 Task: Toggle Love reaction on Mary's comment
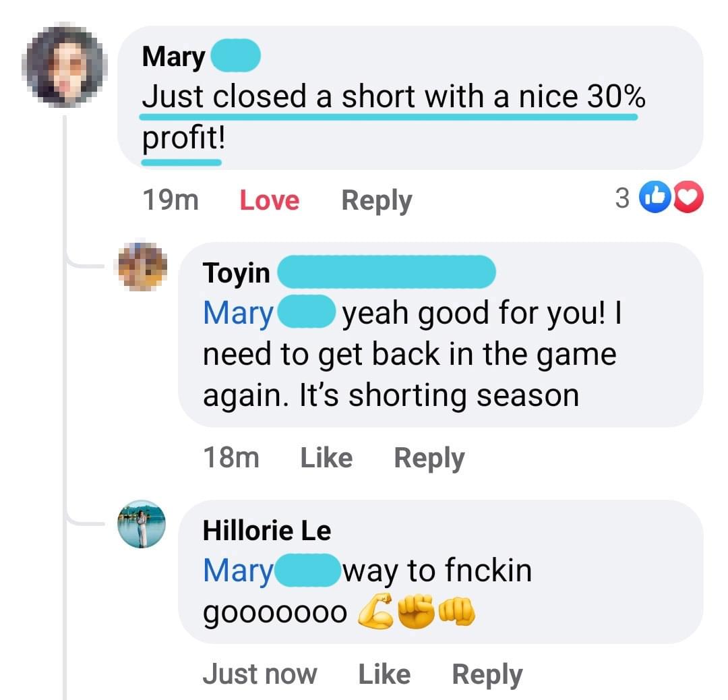point(269,201)
